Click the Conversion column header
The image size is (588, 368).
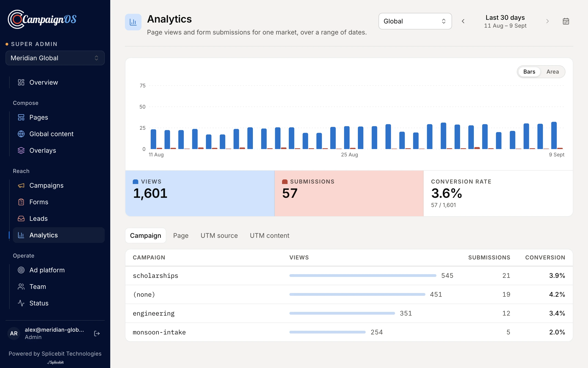[545, 258]
